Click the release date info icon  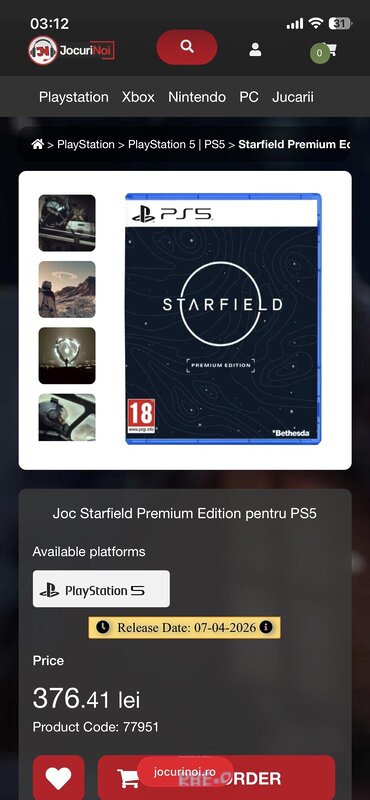tap(266, 627)
